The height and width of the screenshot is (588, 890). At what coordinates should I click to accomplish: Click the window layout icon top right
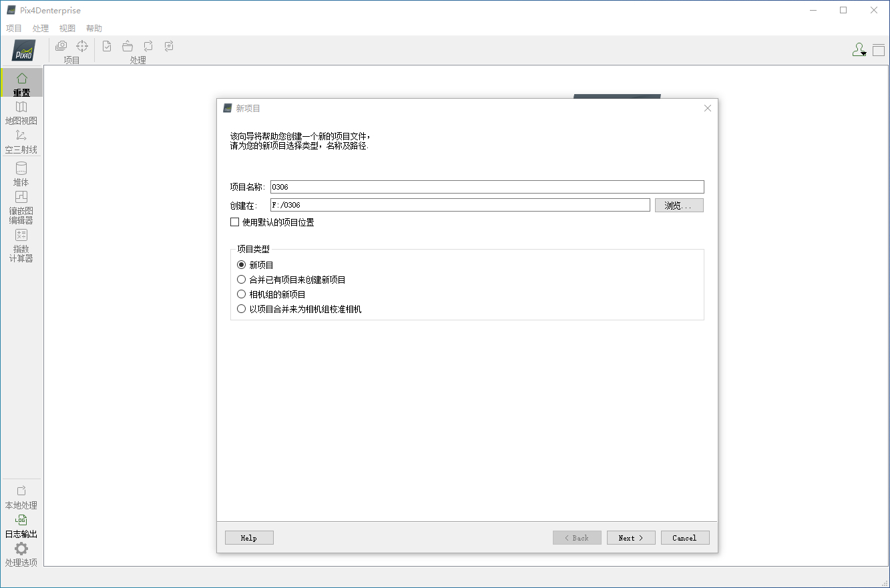point(879,49)
